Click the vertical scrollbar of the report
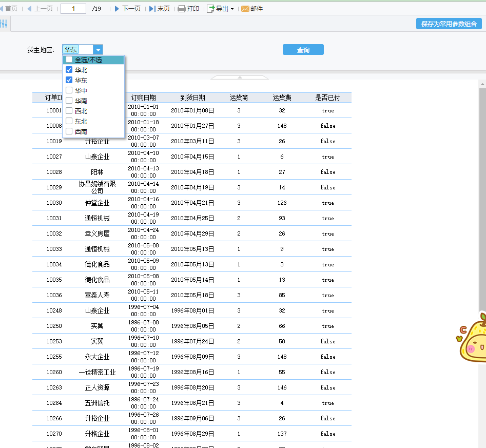This screenshot has height=448, width=486. (482, 205)
